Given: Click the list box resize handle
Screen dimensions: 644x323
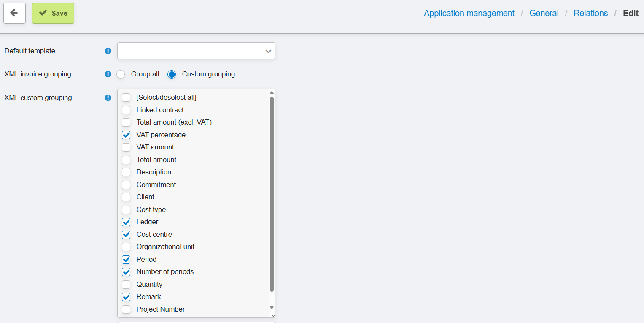Looking at the screenshot, I should (272, 314).
